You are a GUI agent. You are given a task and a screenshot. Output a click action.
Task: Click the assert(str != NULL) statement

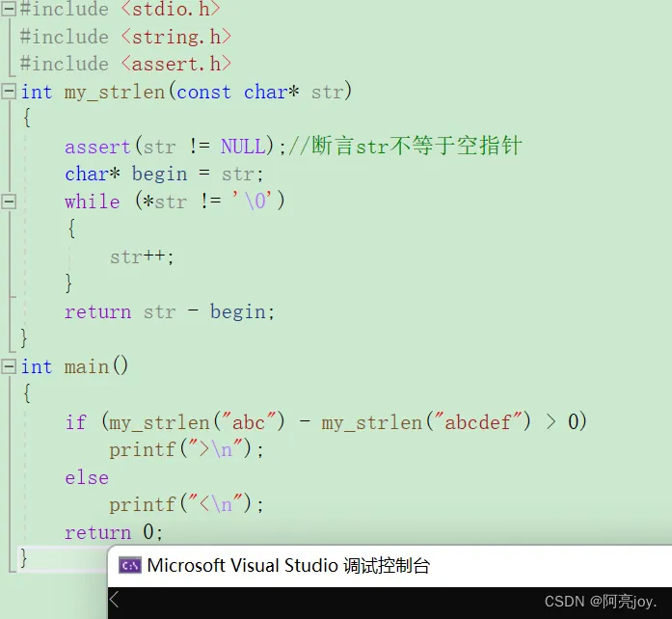point(175,147)
